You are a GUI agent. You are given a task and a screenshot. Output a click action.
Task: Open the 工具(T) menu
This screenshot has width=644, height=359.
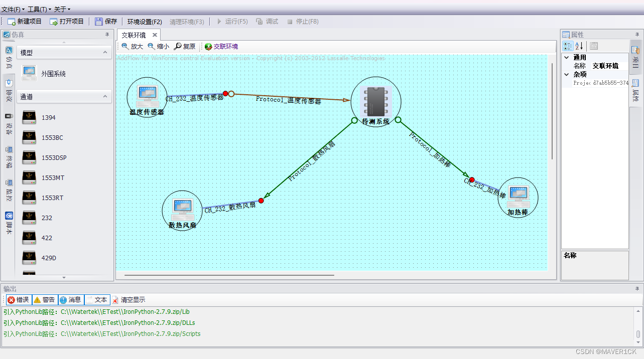click(x=38, y=9)
